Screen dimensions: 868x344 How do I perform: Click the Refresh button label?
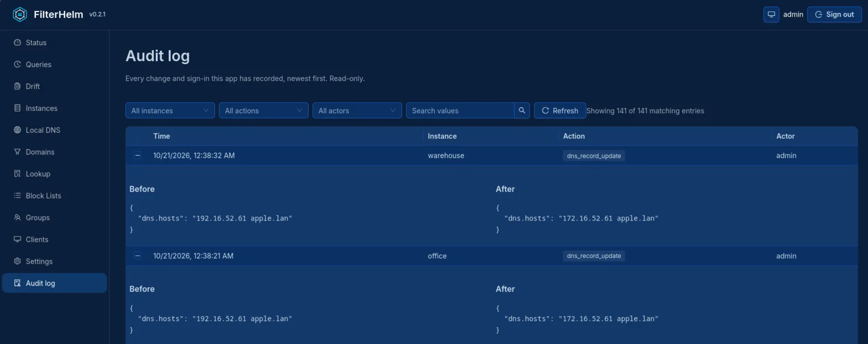[x=565, y=111]
